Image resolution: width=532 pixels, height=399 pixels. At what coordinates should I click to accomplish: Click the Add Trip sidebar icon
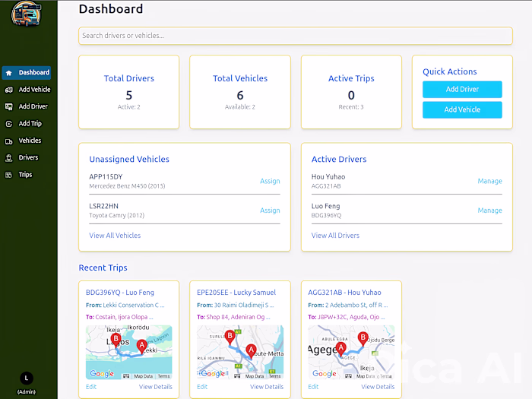(x=9, y=124)
